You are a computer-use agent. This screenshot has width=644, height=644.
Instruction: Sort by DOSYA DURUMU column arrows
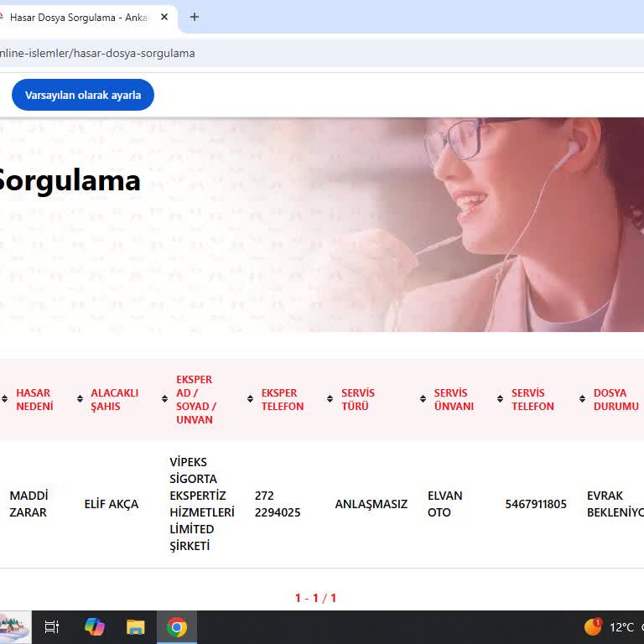(x=583, y=399)
